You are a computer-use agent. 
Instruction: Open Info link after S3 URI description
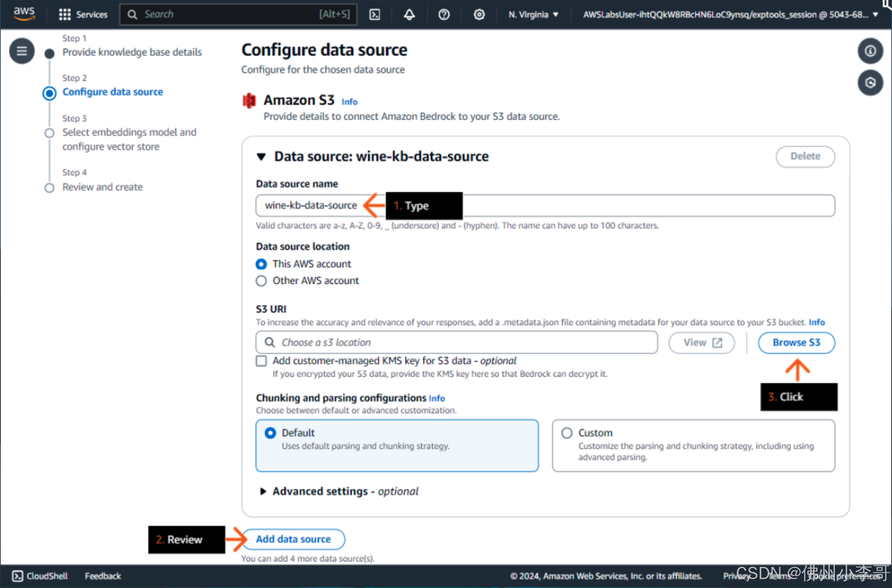pyautogui.click(x=817, y=322)
